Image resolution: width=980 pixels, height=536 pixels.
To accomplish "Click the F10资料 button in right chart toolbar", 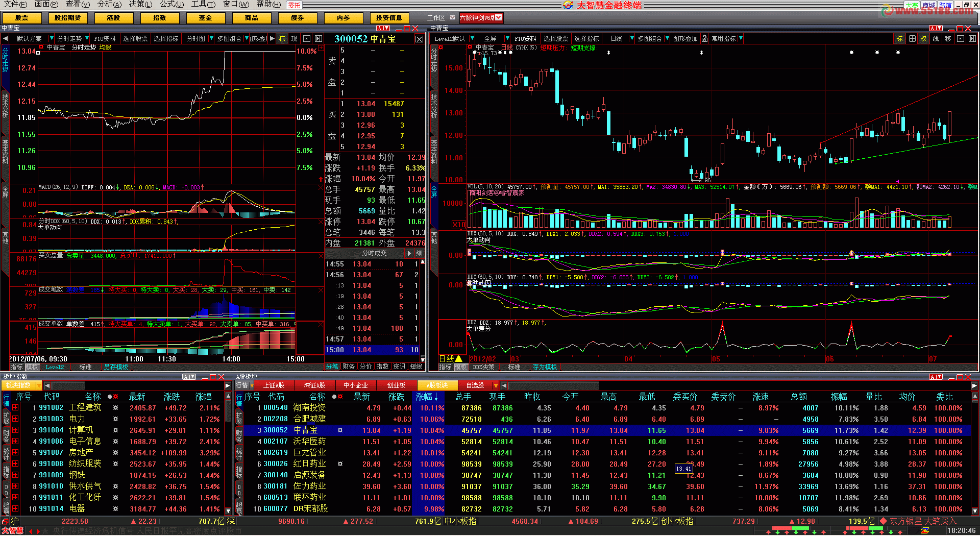I will (x=525, y=39).
